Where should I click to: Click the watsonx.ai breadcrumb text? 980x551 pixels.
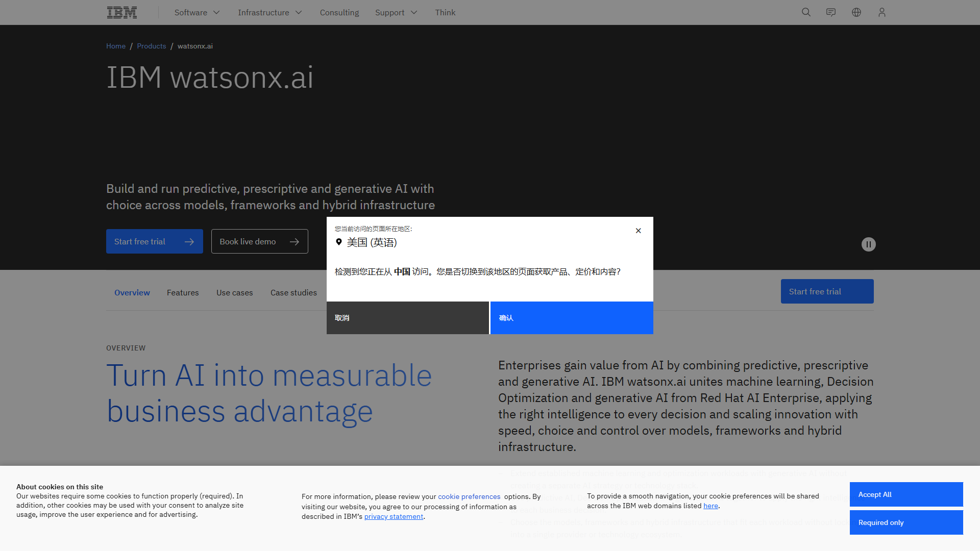(195, 46)
